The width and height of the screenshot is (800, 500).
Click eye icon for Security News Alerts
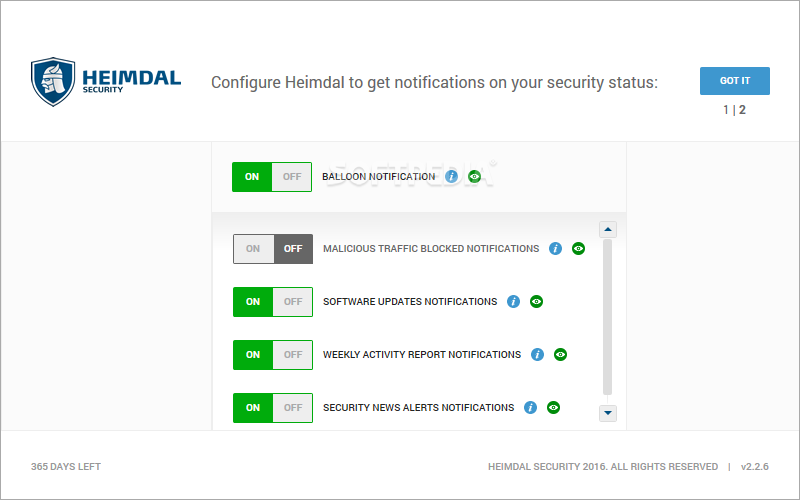[x=553, y=407]
